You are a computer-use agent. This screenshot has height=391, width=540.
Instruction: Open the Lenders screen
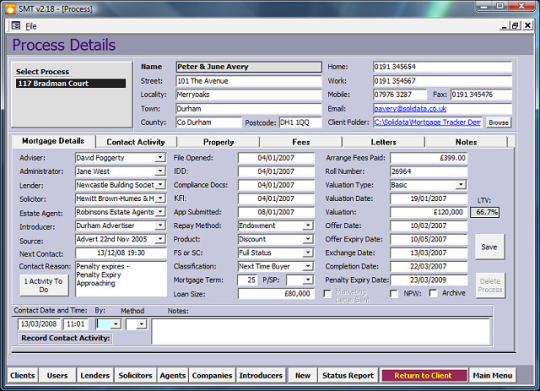click(95, 375)
